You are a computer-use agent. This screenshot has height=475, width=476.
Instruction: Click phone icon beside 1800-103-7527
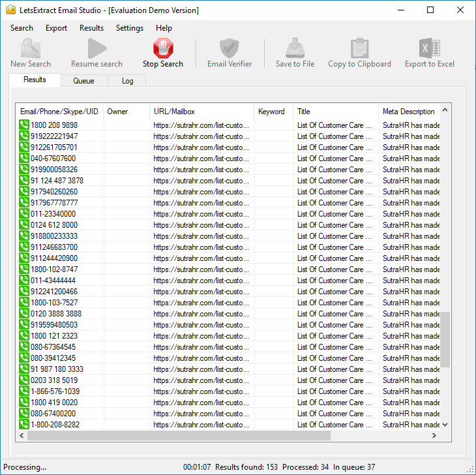(24, 302)
